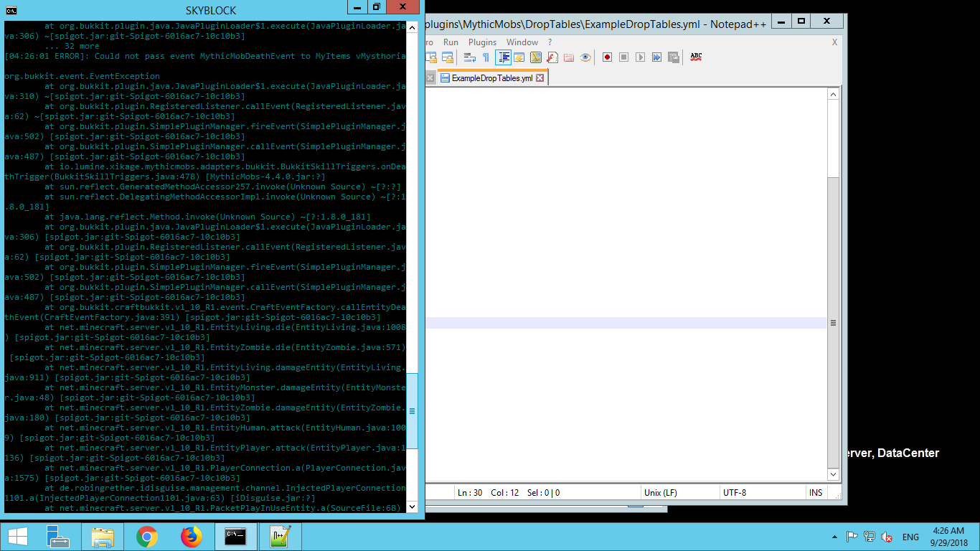This screenshot has height=551, width=980.
Task: Open the Window menu
Action: [x=522, y=42]
